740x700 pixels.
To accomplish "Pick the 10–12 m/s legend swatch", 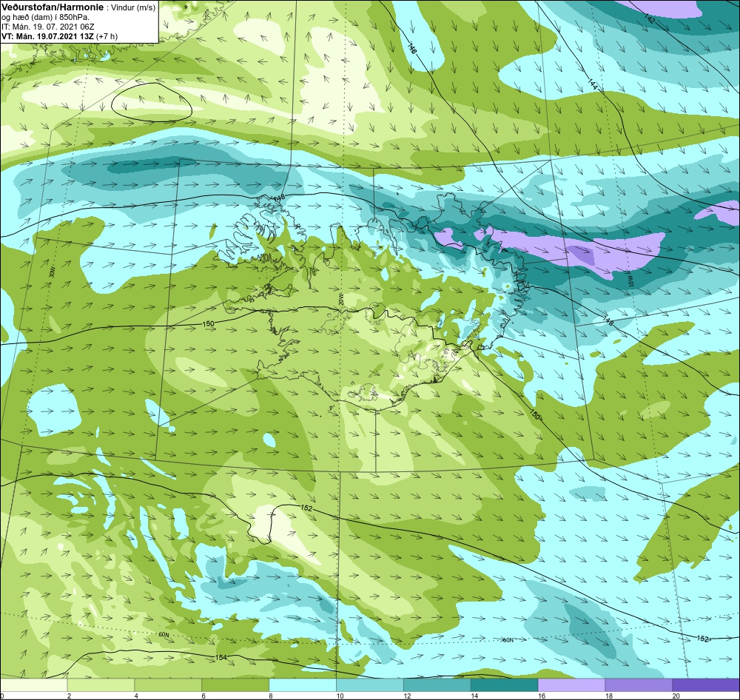I will point(370,685).
